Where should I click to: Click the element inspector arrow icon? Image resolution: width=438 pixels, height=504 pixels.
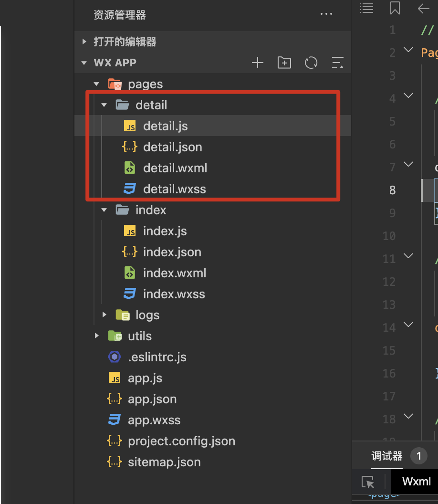368,482
